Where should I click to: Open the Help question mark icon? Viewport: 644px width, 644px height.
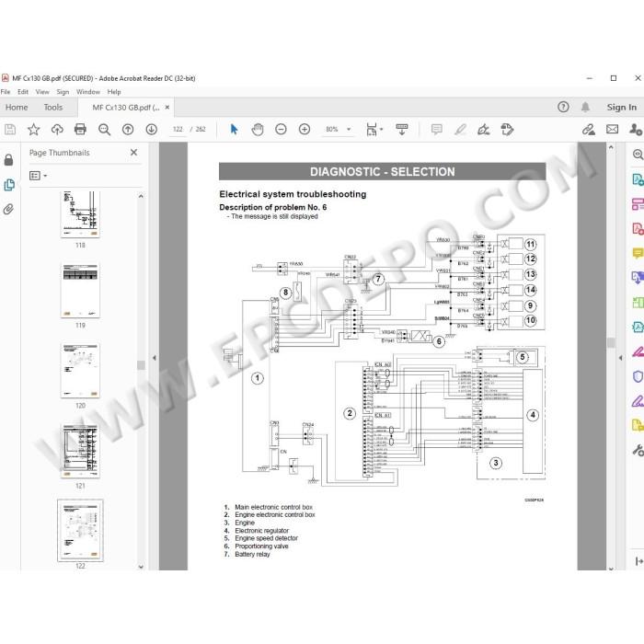pos(563,108)
